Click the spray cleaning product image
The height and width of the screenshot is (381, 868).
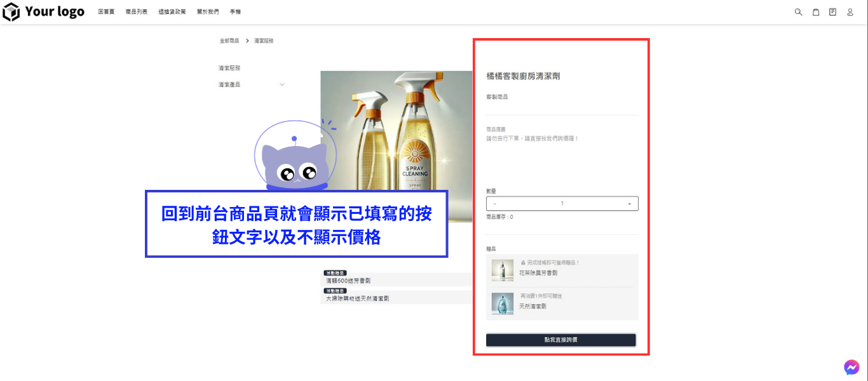[397, 146]
